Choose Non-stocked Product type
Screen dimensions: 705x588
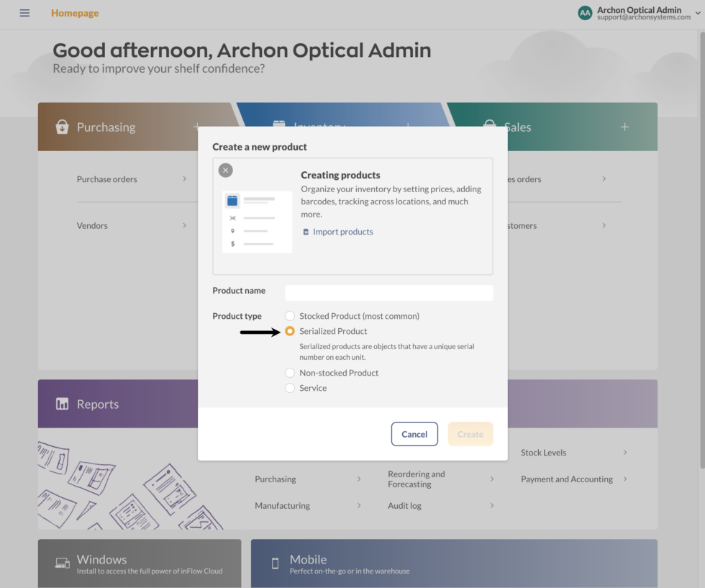(290, 373)
